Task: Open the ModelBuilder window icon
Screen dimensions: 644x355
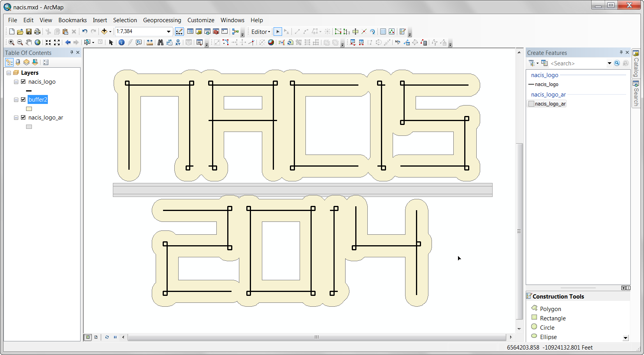Action: [x=235, y=32]
